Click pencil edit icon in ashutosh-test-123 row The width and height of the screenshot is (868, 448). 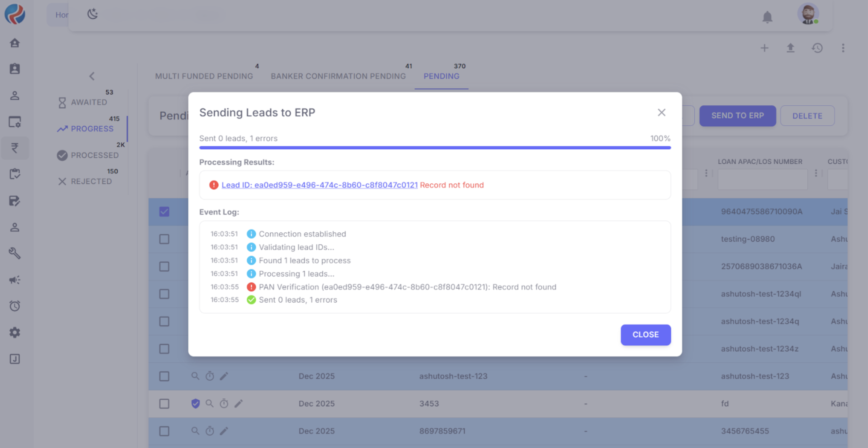224,376
